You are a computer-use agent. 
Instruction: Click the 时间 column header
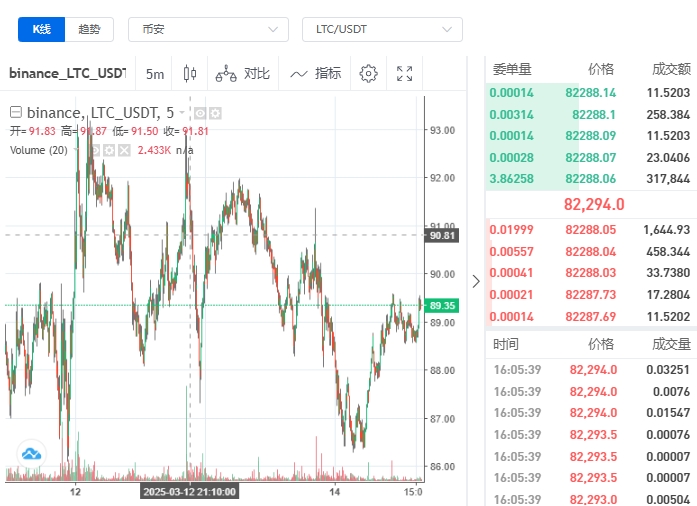506,344
